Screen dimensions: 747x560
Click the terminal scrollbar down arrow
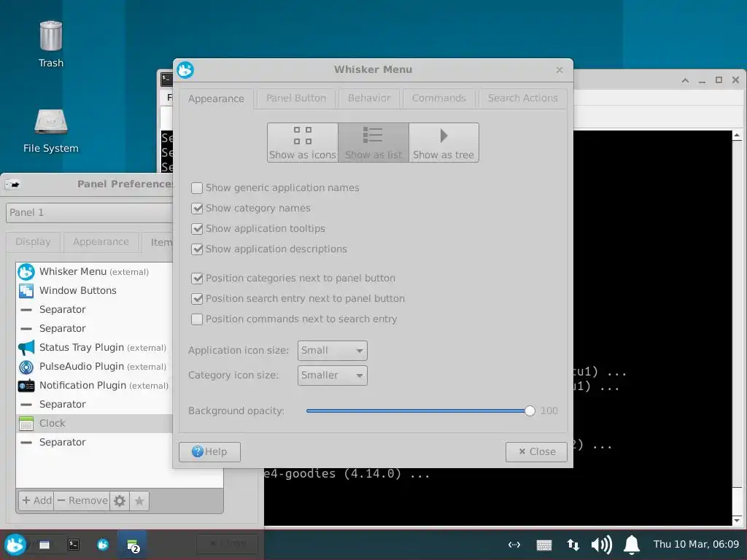[x=737, y=520]
